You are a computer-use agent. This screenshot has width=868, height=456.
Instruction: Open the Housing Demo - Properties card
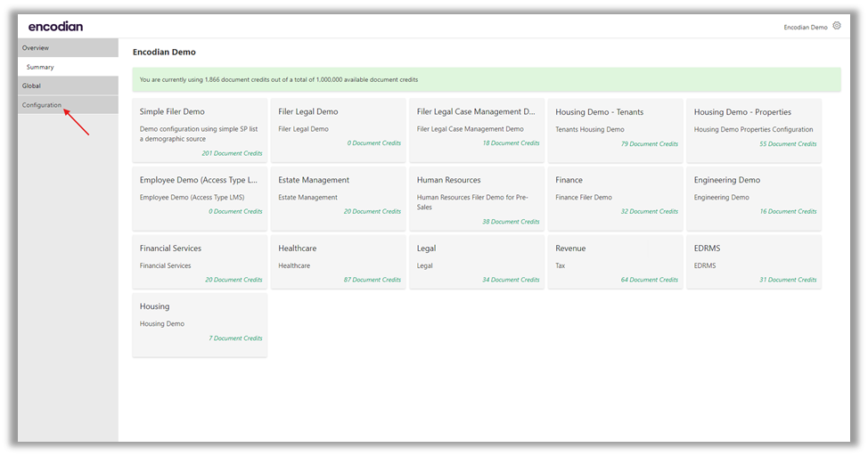754,130
